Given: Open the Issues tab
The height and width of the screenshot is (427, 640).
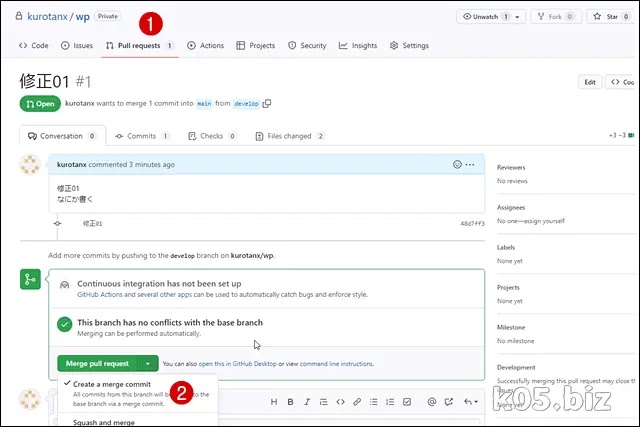Looking at the screenshot, I should 77,46.
